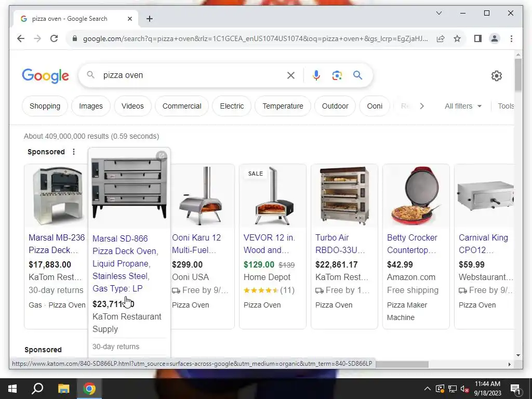Open the Chrome side panel
This screenshot has width=532, height=399.
[x=478, y=38]
